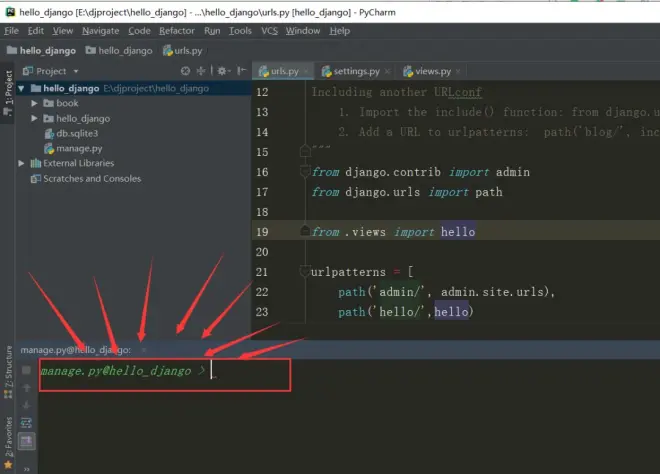
Task: Switch to settings.py editor tab
Action: click(x=356, y=71)
